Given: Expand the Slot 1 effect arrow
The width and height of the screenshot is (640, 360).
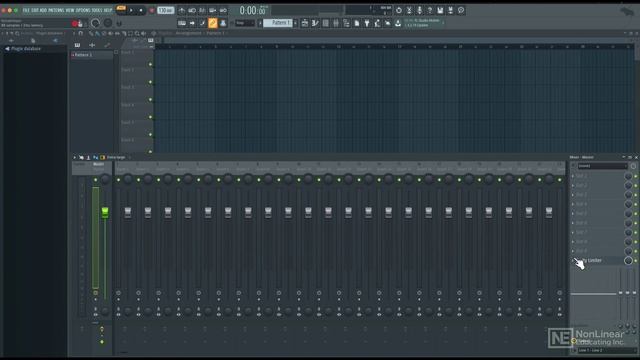Looking at the screenshot, I should click(573, 176).
